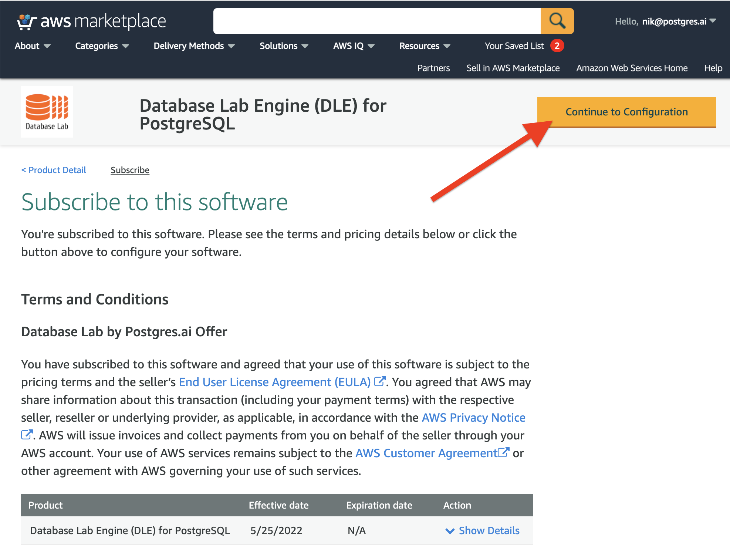Go to Amazon Web Services Home
Viewport: 730px width, 560px height.
click(x=632, y=68)
